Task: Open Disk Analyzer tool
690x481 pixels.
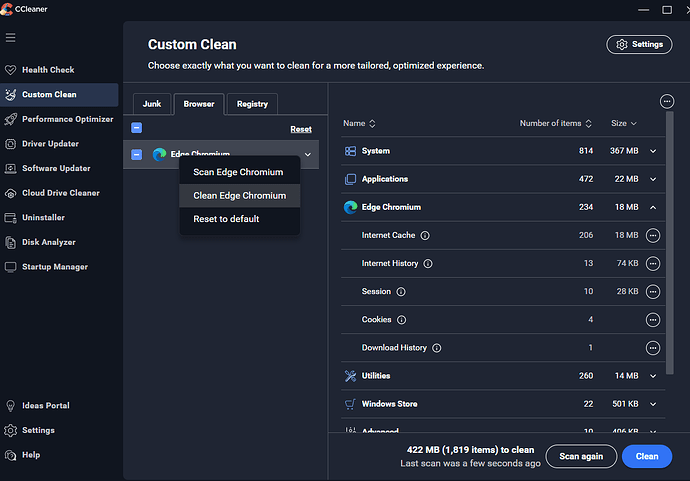Action: 49,242
